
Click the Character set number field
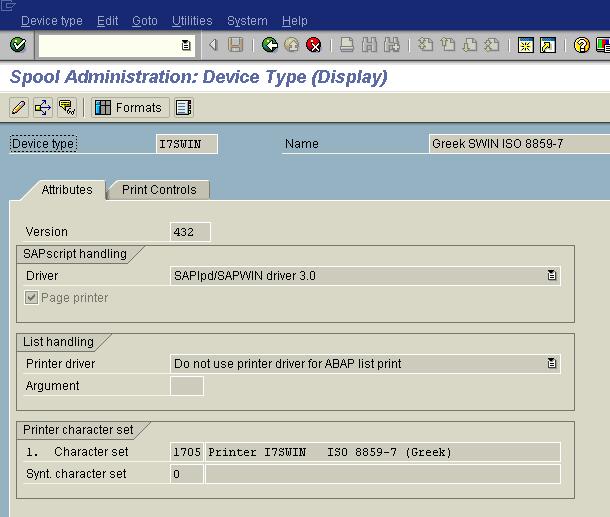coord(187,452)
